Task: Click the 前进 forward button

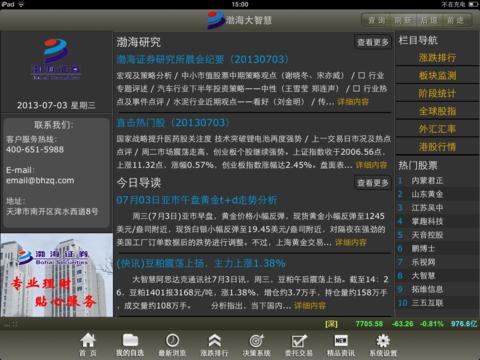Action: (455, 20)
